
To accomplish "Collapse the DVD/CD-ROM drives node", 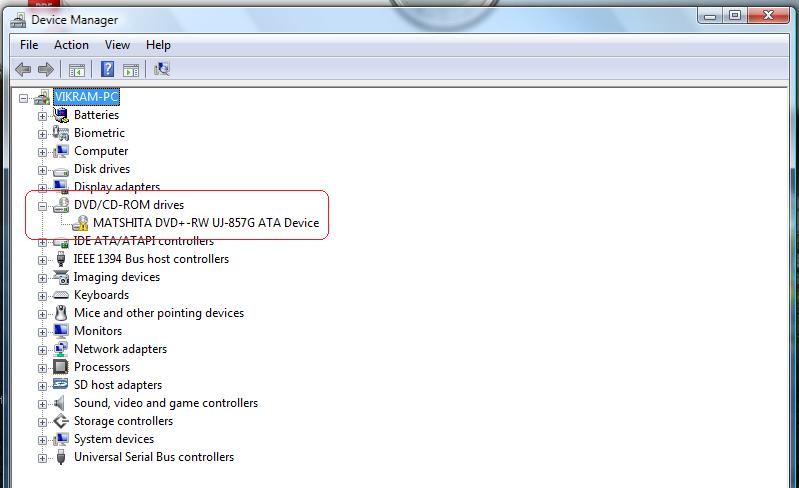I will [x=42, y=206].
